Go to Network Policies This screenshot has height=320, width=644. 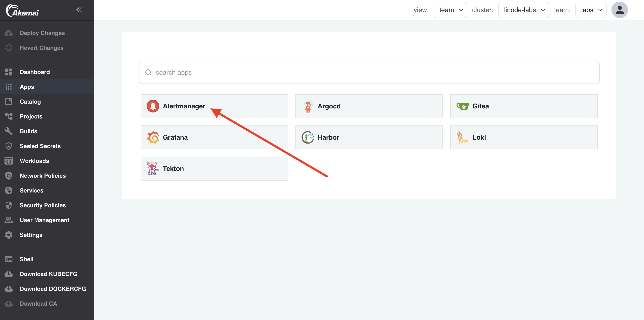pyautogui.click(x=47, y=176)
